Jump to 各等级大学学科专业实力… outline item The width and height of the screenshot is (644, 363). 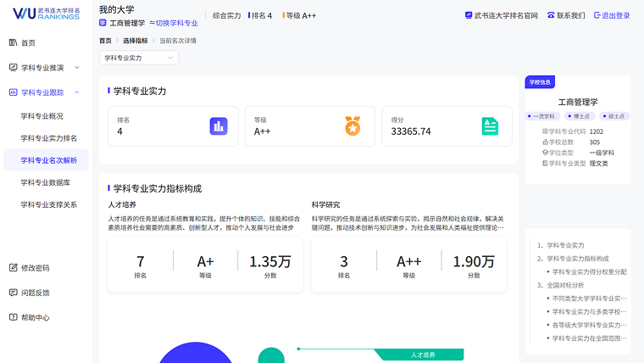point(590,325)
